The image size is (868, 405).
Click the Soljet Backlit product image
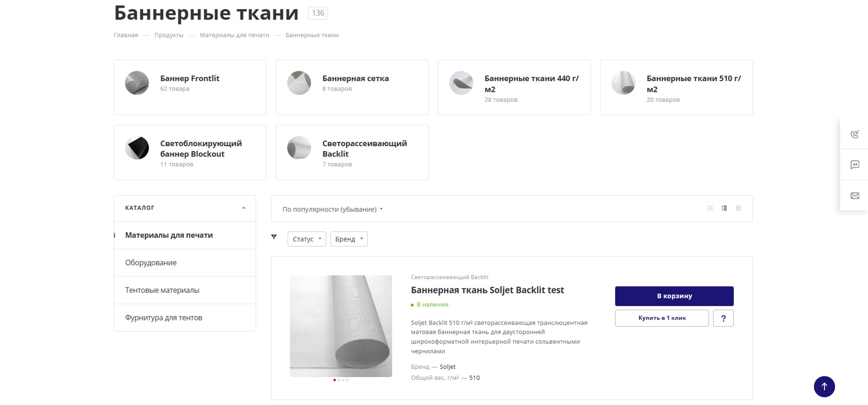click(341, 326)
